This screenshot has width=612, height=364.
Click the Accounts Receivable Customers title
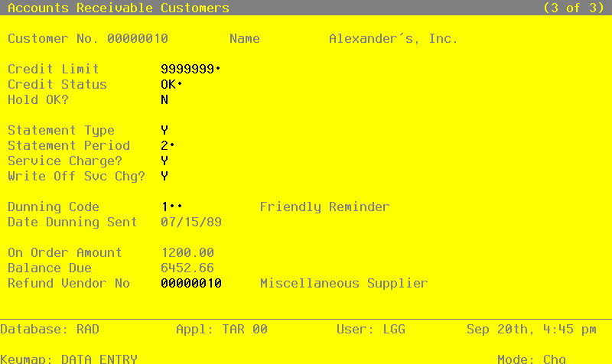pyautogui.click(x=119, y=8)
